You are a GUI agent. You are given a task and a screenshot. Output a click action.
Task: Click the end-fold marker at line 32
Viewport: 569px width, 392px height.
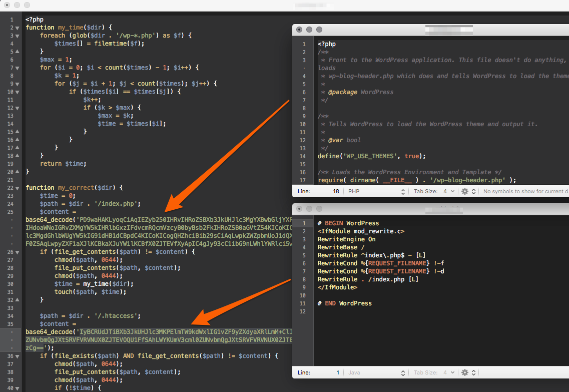(x=17, y=300)
